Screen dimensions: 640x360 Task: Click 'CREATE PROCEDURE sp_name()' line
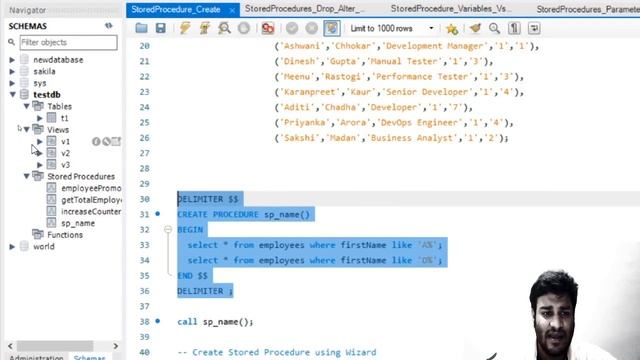(x=244, y=214)
